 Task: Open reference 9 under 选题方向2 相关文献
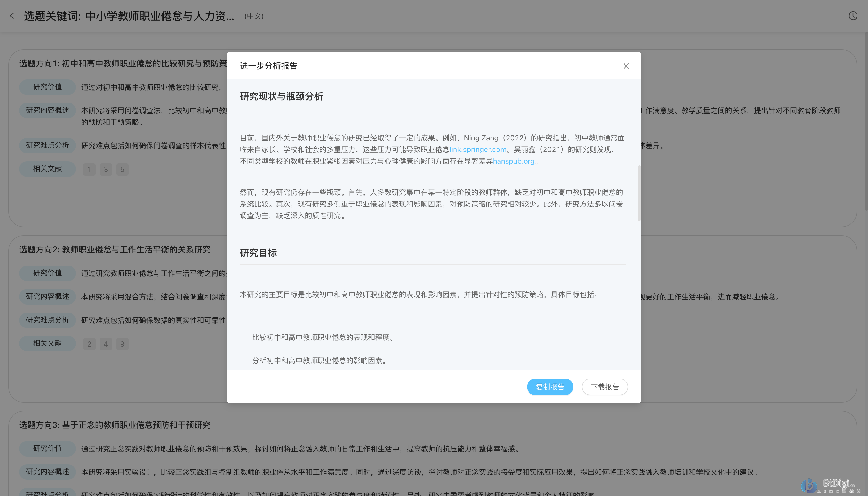122,344
